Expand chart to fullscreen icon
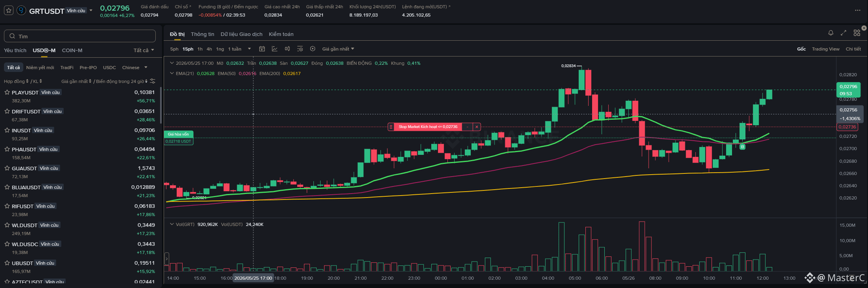The image size is (868, 288). coord(843,33)
